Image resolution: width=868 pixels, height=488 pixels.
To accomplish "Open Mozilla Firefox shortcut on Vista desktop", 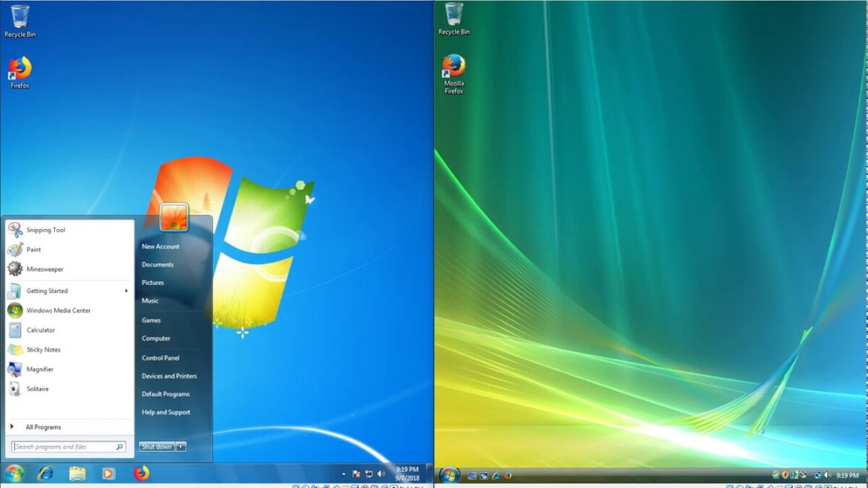I will coord(454,74).
